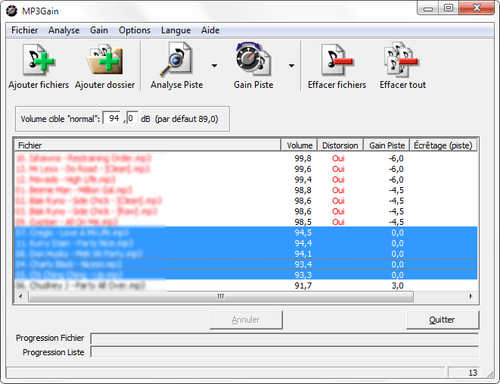Select the highlighted row with volume 93,4
500x384 pixels.
point(246,264)
